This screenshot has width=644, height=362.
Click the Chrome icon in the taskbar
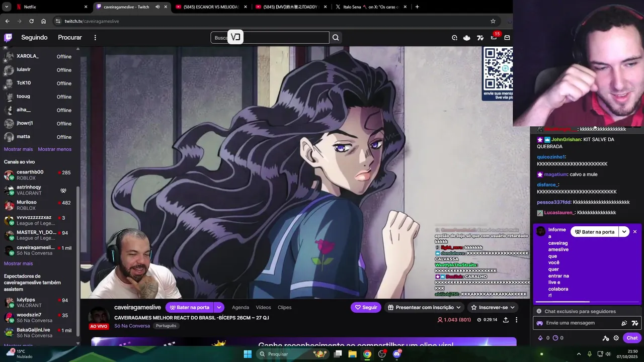click(x=367, y=354)
